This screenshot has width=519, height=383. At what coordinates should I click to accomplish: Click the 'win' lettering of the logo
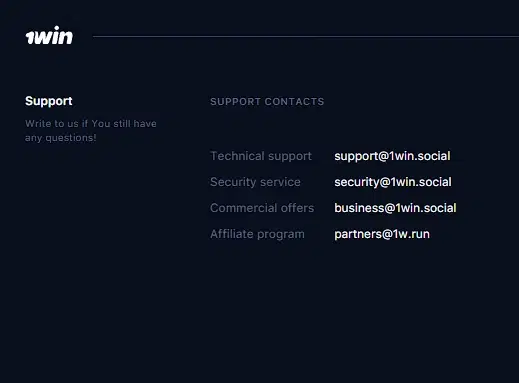click(x=54, y=35)
